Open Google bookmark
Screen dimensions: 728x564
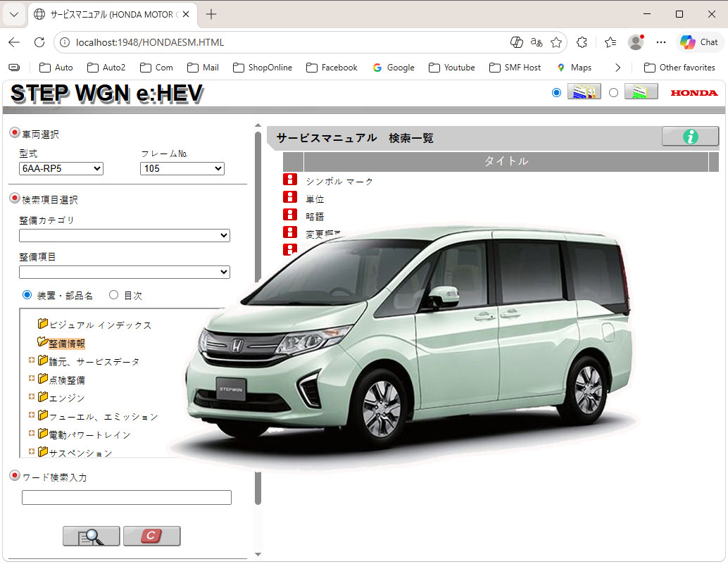[x=394, y=68]
